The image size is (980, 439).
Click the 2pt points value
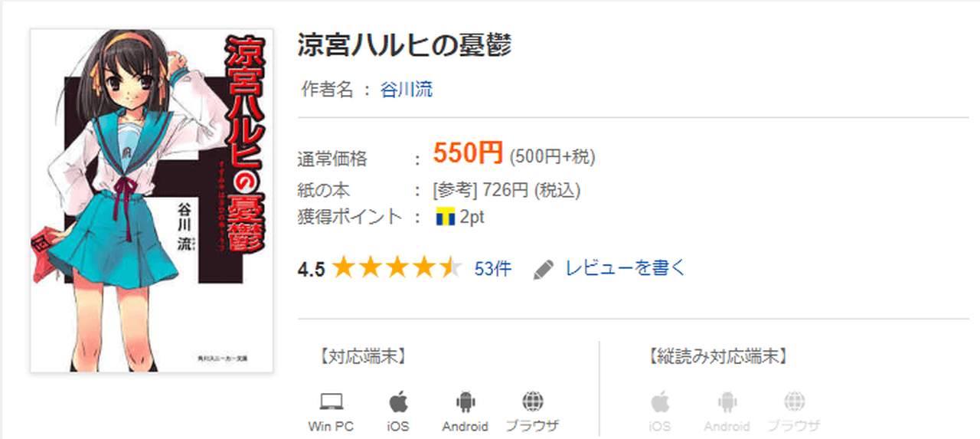coord(472,217)
